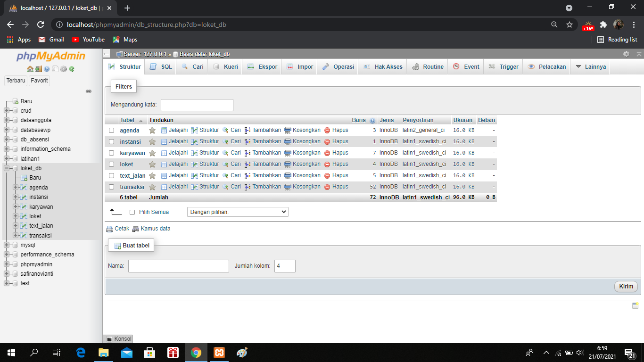The image size is (644, 362).
Task: Mark the agenda table as favorite
Action: pyautogui.click(x=152, y=130)
